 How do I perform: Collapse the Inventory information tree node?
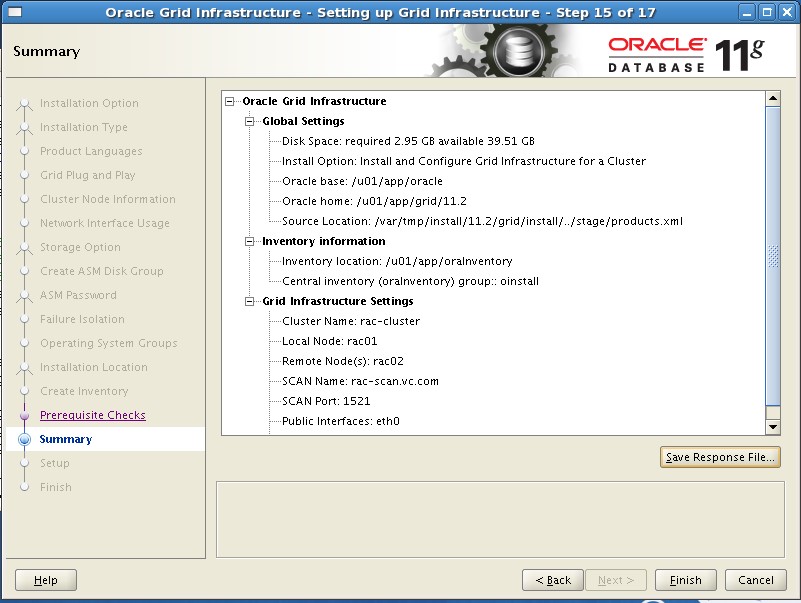click(249, 241)
